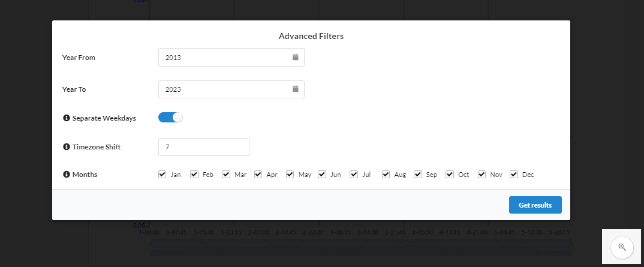
Task: Uncheck the Apr month checkbox
Action: [x=258, y=174]
